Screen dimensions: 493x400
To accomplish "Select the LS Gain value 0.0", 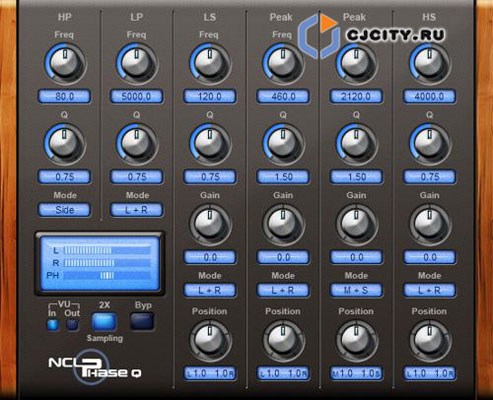I will click(x=210, y=257).
